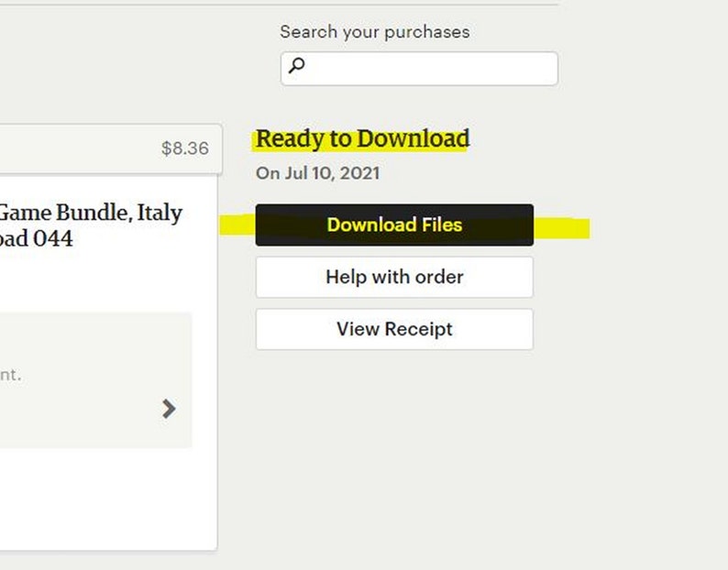Click the Search your purchases label

(375, 32)
